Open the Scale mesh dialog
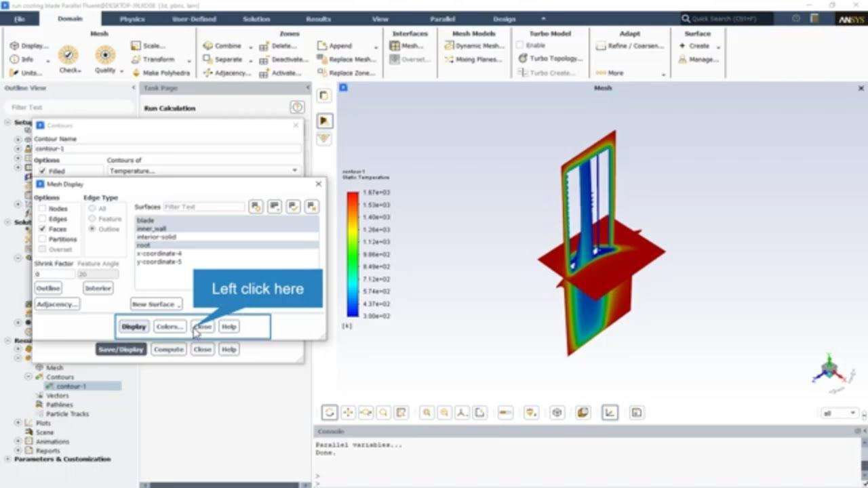 149,46
